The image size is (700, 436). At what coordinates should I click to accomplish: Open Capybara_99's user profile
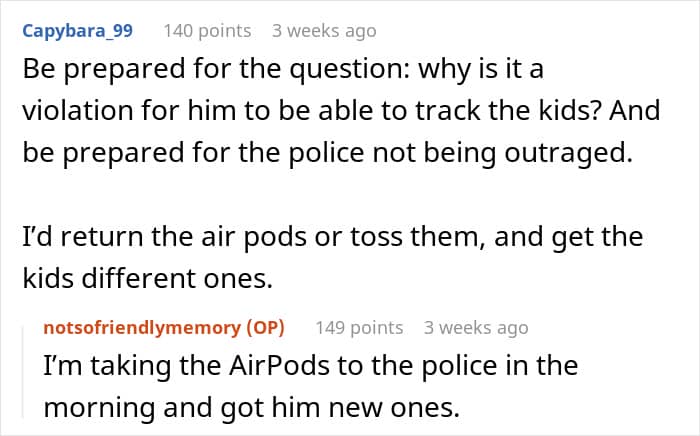77,31
